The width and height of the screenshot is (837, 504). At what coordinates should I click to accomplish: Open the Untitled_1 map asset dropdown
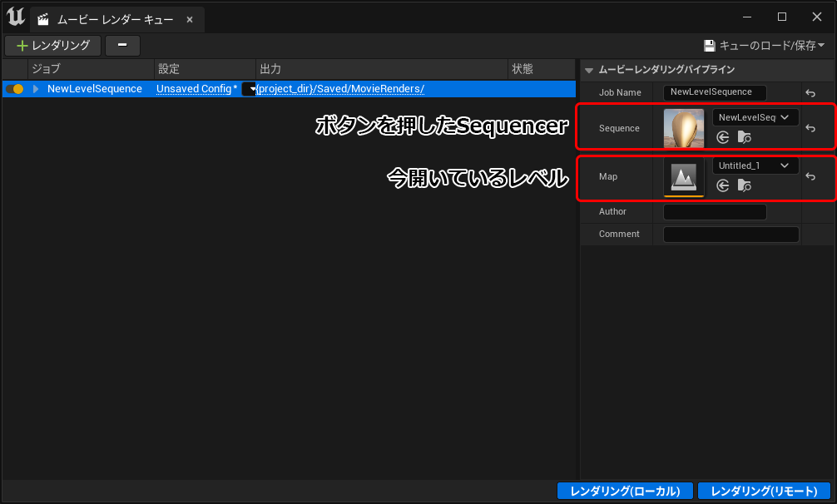755,166
